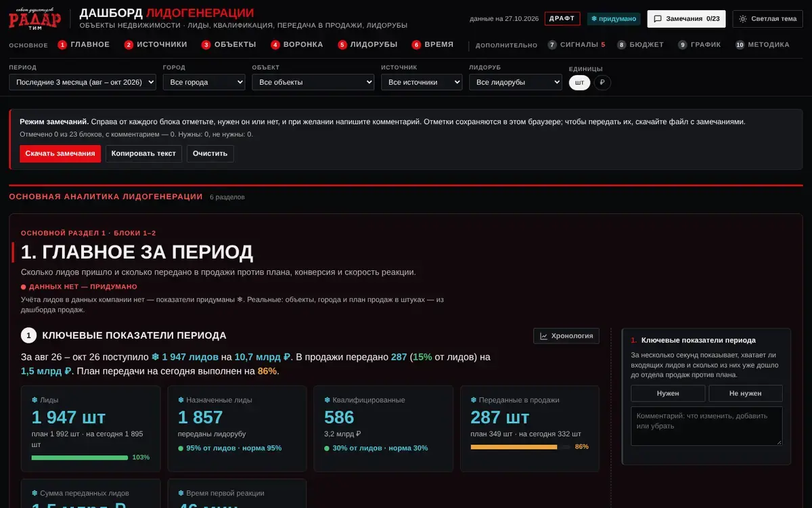Click number 4 badge beside Воронка
Viewport: 812px width, 508px height.
coord(275,45)
